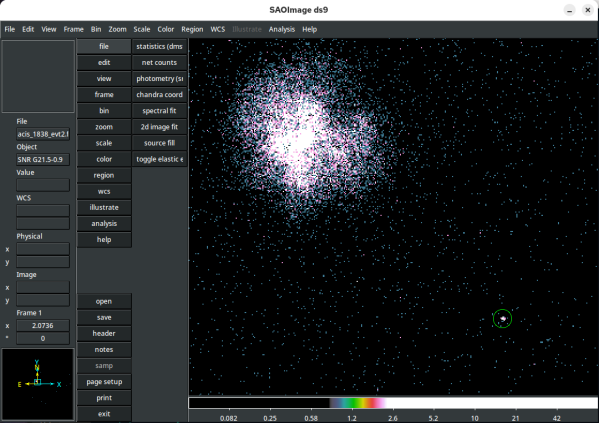Open the Help menu
Screen dimensions: 599x423
point(309,29)
